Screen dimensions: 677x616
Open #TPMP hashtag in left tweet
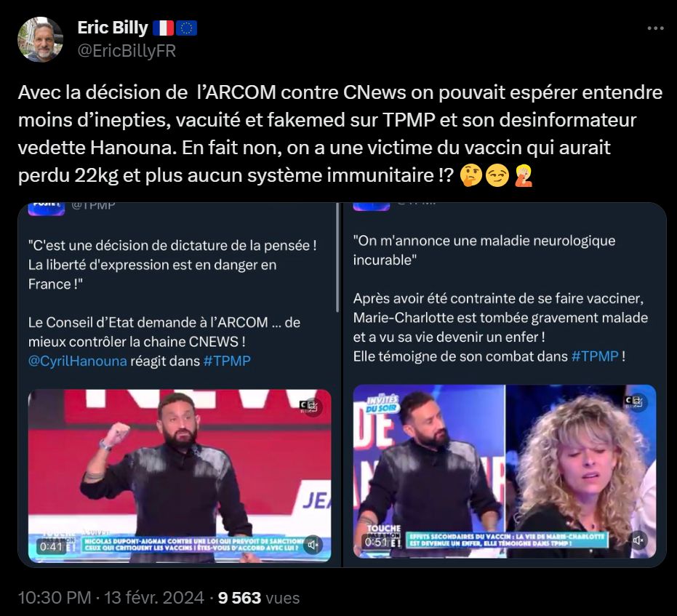[227, 361]
